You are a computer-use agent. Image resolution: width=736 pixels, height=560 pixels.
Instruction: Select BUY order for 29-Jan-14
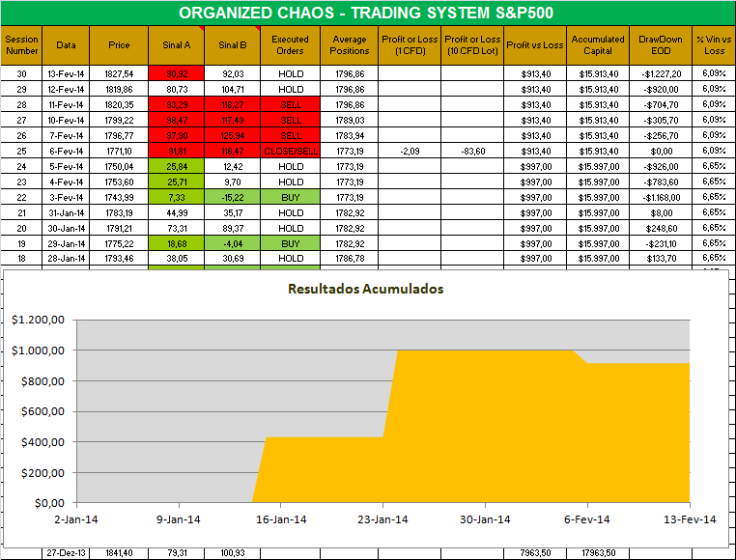[290, 243]
